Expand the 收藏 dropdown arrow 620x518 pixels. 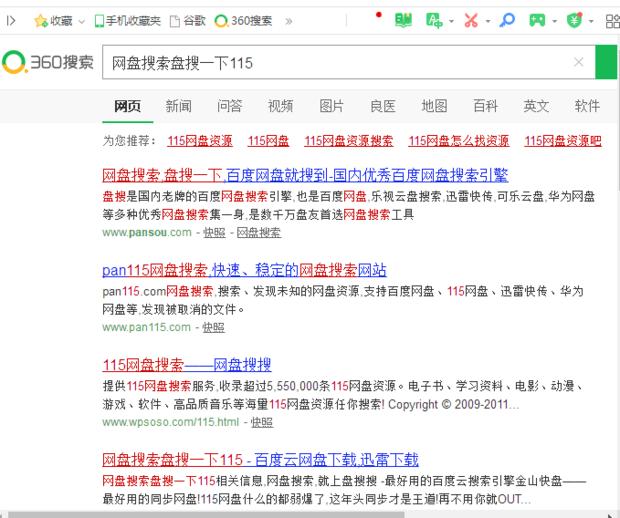pos(81,21)
